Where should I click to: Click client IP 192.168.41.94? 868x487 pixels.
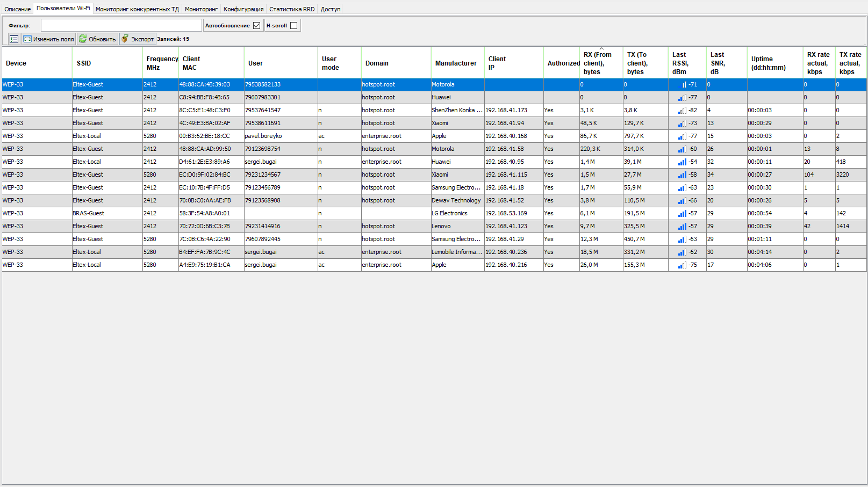click(x=514, y=123)
